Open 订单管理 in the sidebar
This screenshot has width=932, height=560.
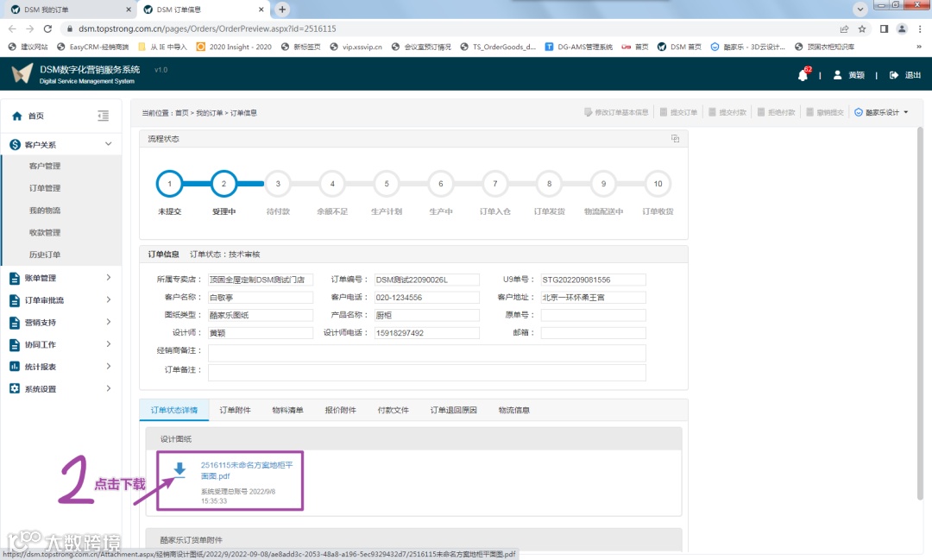(x=45, y=188)
